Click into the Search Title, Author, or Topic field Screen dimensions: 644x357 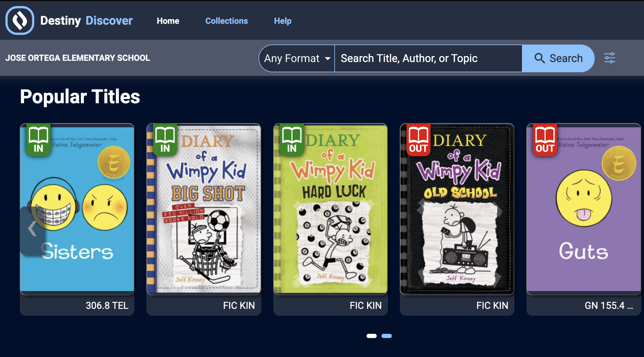coord(428,58)
